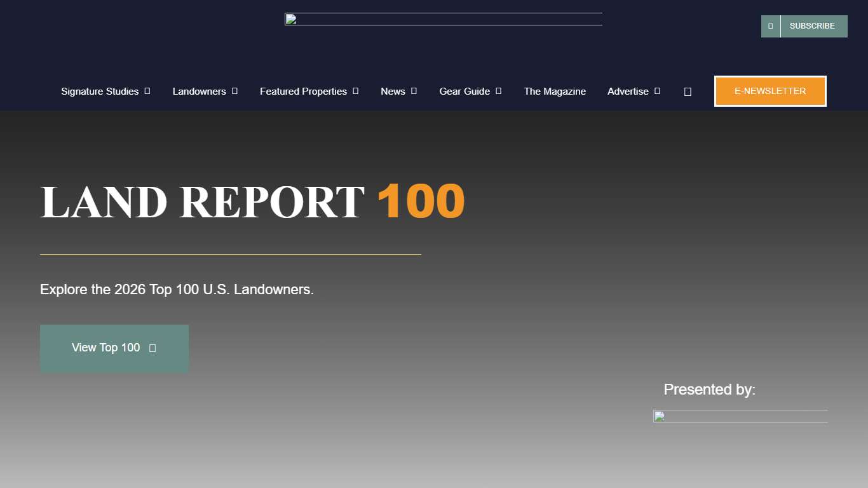The width and height of the screenshot is (868, 488).
Task: Click the LAND REPORT 100 hero heading
Action: 252,201
